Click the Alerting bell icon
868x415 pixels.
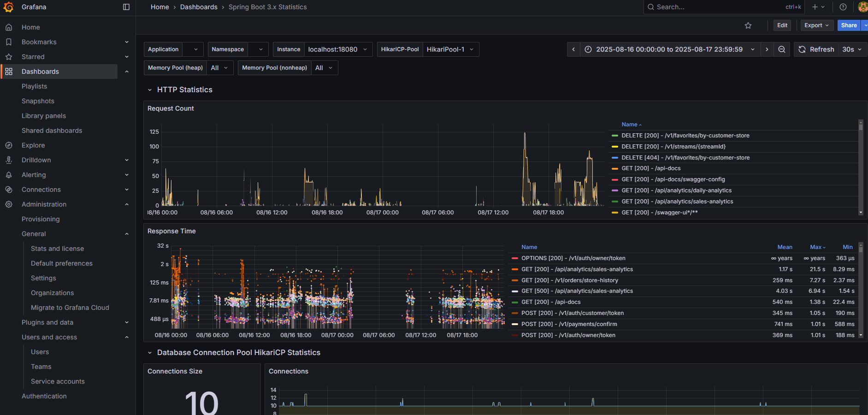(x=9, y=175)
